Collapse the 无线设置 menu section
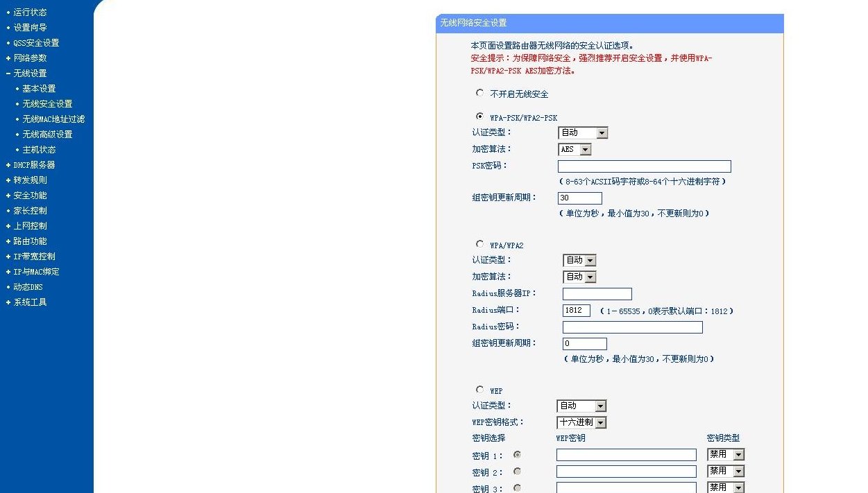The height and width of the screenshot is (493, 868). (30, 73)
